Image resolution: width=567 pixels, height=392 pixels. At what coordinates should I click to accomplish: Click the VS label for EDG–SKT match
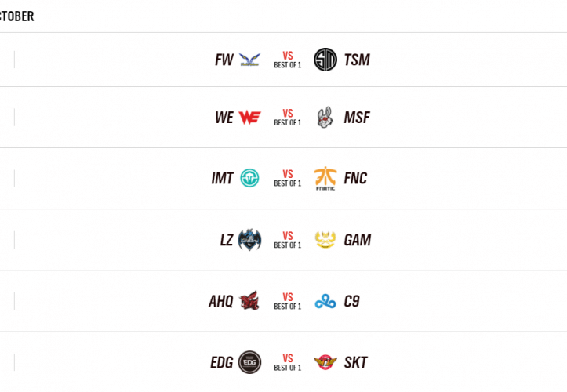coord(287,358)
